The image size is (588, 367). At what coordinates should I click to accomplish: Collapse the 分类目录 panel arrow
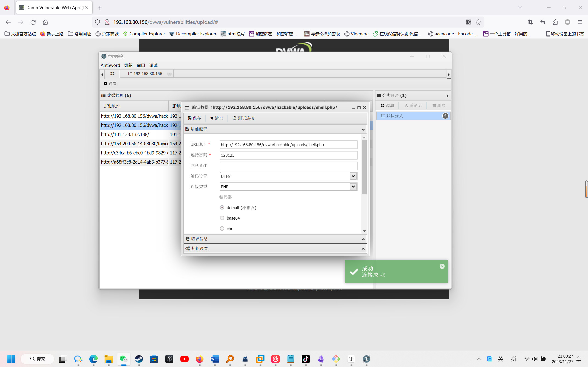click(x=447, y=96)
